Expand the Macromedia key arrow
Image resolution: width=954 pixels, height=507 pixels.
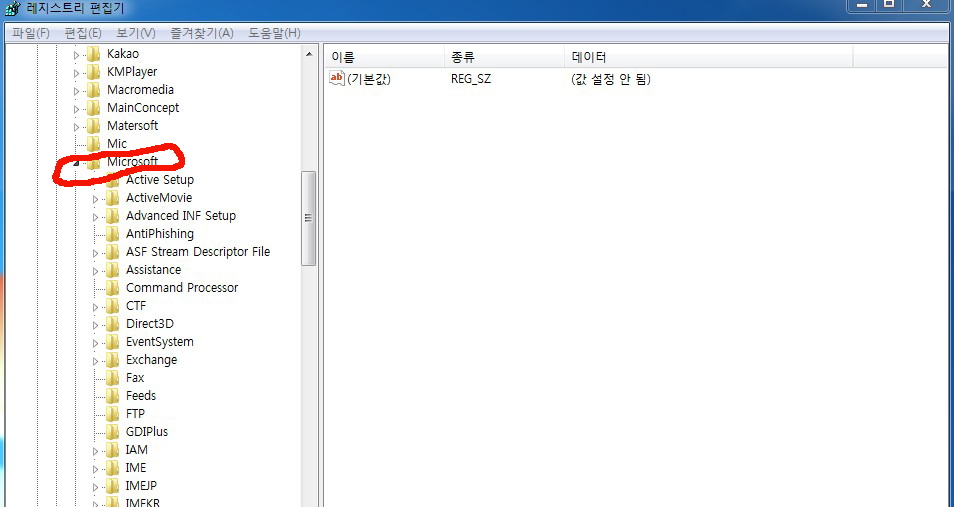pyautogui.click(x=76, y=90)
